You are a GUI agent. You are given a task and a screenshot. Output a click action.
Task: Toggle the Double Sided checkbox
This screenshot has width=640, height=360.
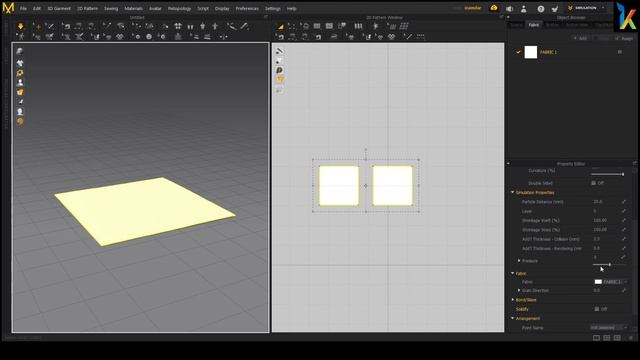(x=593, y=183)
